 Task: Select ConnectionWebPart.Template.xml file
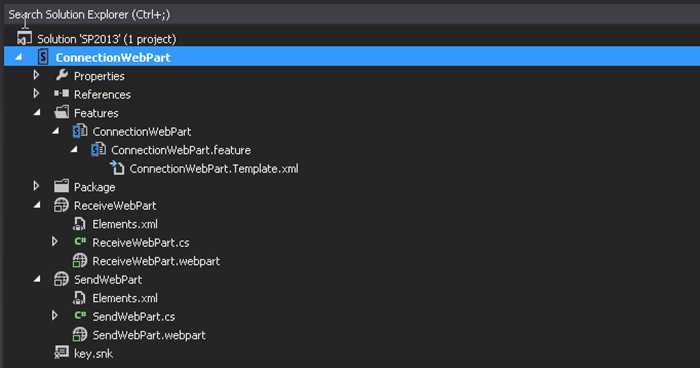[214, 169]
